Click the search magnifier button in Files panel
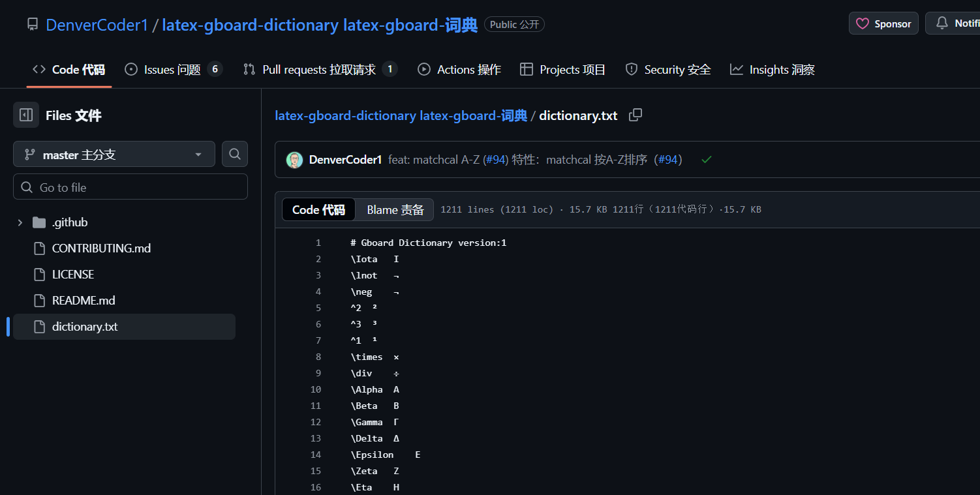Viewport: 980px width, 495px height. tap(235, 155)
